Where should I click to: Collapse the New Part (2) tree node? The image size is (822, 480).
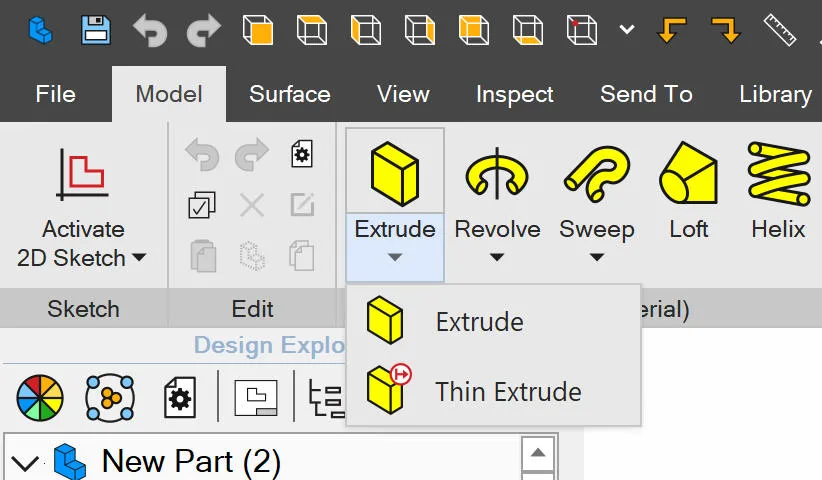click(x=25, y=462)
